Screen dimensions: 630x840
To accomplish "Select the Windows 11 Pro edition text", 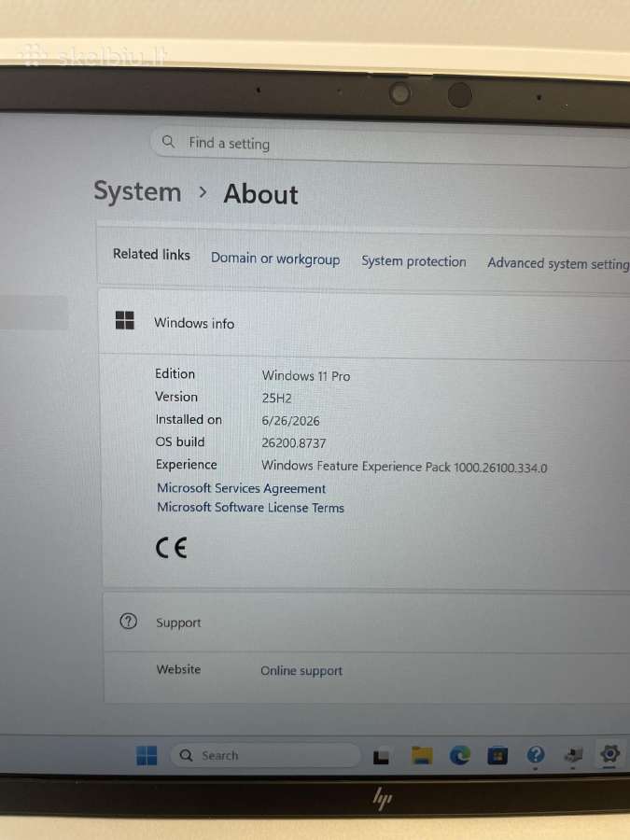I will point(306,376).
